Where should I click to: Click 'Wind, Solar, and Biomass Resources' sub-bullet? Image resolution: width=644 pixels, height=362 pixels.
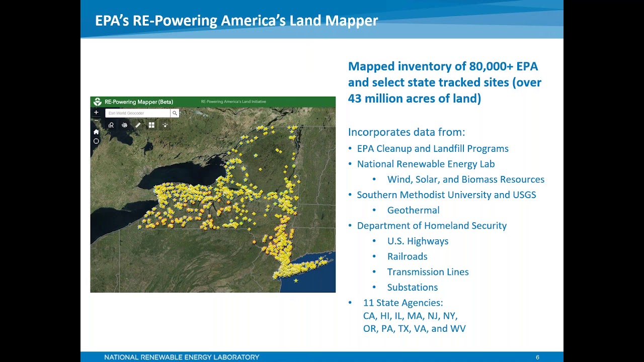pos(466,179)
